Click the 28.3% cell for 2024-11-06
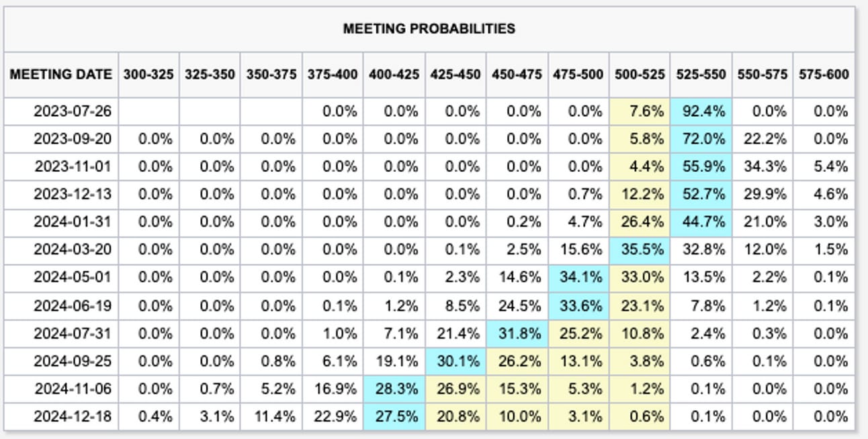 [x=394, y=389]
